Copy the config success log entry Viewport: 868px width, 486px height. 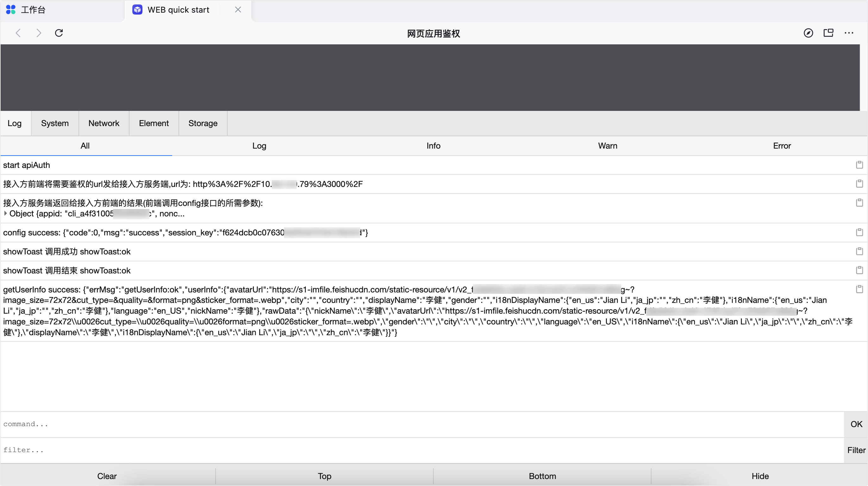click(859, 232)
